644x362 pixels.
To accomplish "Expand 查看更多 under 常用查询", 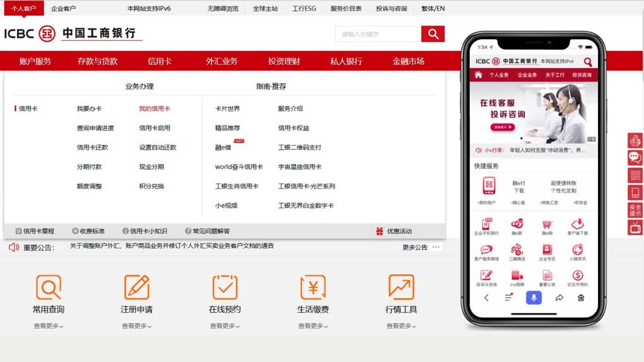I will (x=49, y=326).
